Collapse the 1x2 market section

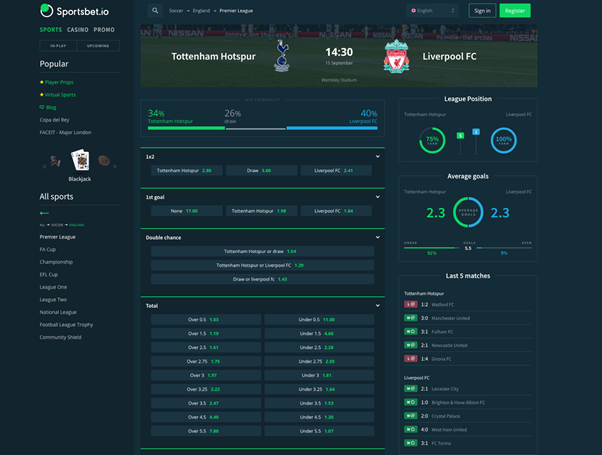pyautogui.click(x=377, y=157)
